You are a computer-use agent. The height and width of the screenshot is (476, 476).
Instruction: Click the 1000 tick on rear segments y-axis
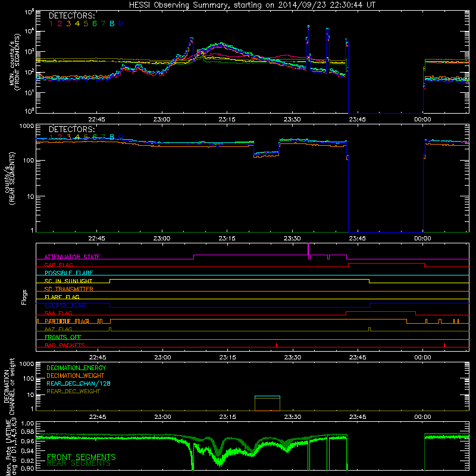pos(27,126)
